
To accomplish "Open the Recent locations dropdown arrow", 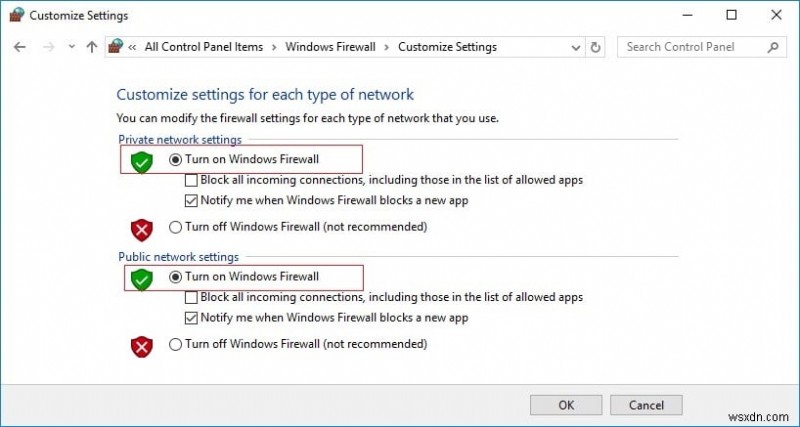I will pyautogui.click(x=71, y=47).
